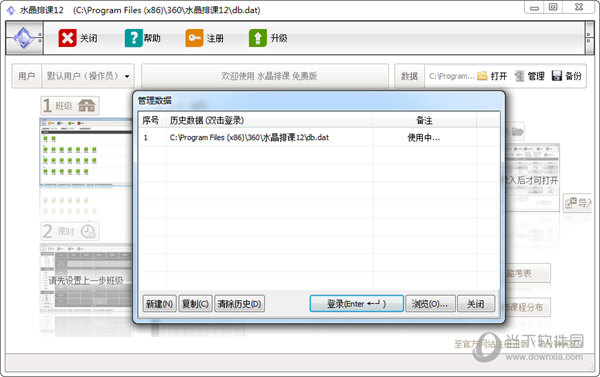600x377 pixels.
Task: Click the 备注 column header
Action: click(x=424, y=121)
